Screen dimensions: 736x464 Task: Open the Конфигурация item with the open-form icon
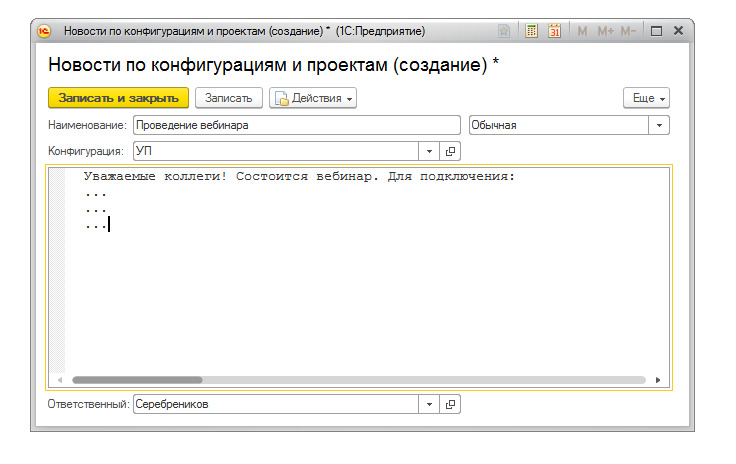click(x=450, y=151)
